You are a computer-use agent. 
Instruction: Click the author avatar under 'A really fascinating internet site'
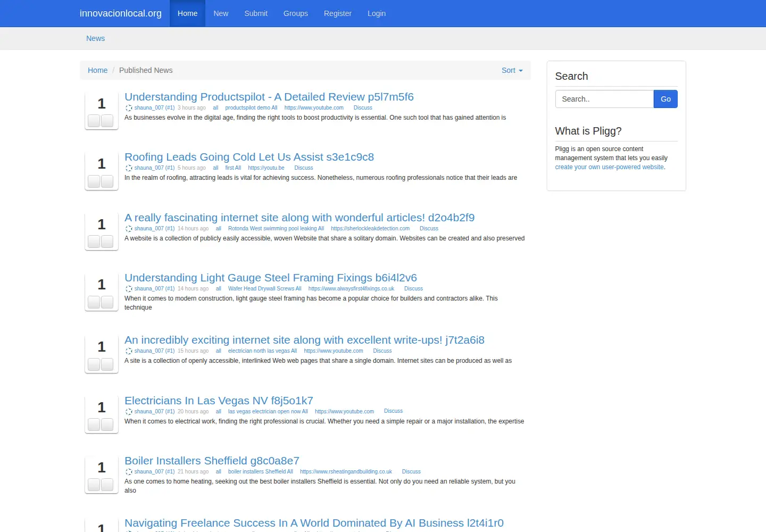[x=129, y=229]
